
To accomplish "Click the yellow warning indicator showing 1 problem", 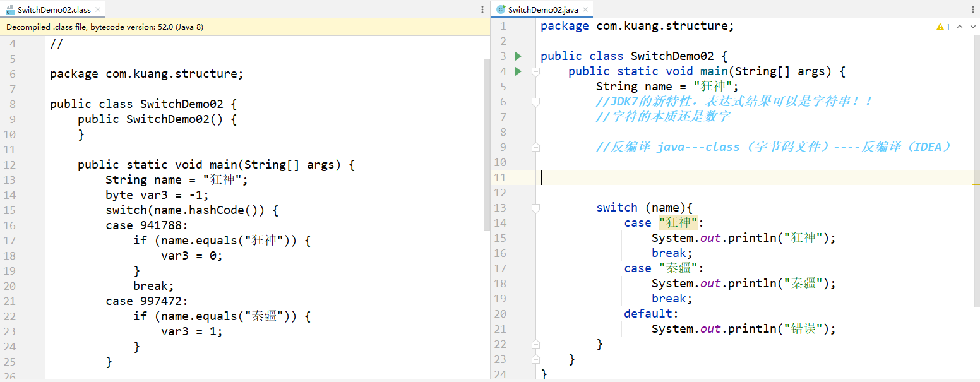I will [943, 27].
